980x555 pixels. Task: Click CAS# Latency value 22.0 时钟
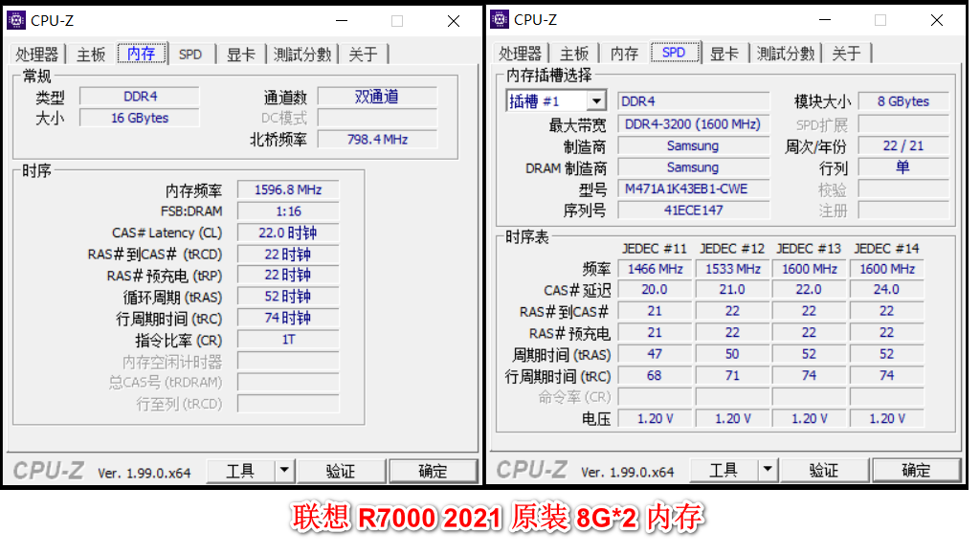pos(288,233)
